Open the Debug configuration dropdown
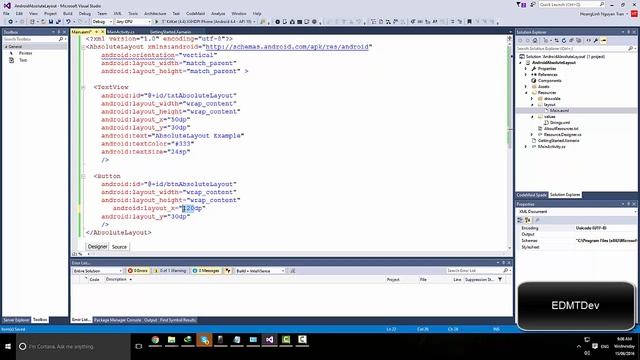Image resolution: width=640 pixels, height=360 pixels. [102, 22]
